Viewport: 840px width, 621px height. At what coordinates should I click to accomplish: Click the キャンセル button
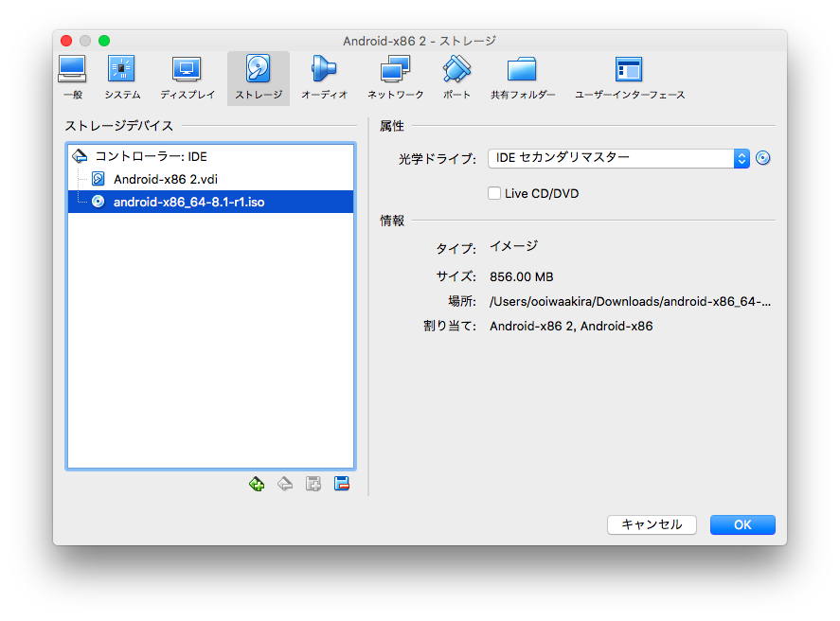pyautogui.click(x=652, y=524)
